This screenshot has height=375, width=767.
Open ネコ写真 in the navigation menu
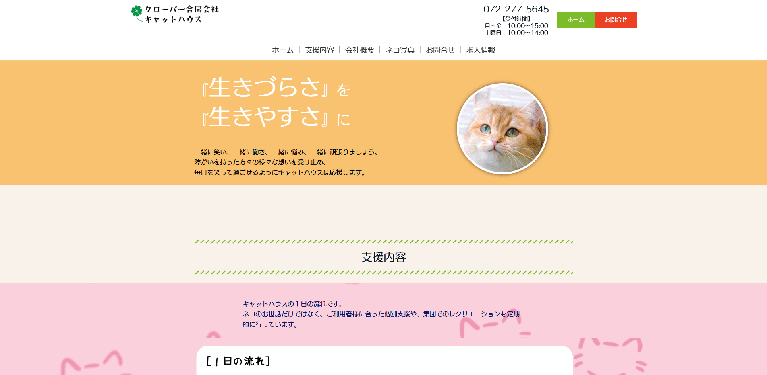pos(400,50)
